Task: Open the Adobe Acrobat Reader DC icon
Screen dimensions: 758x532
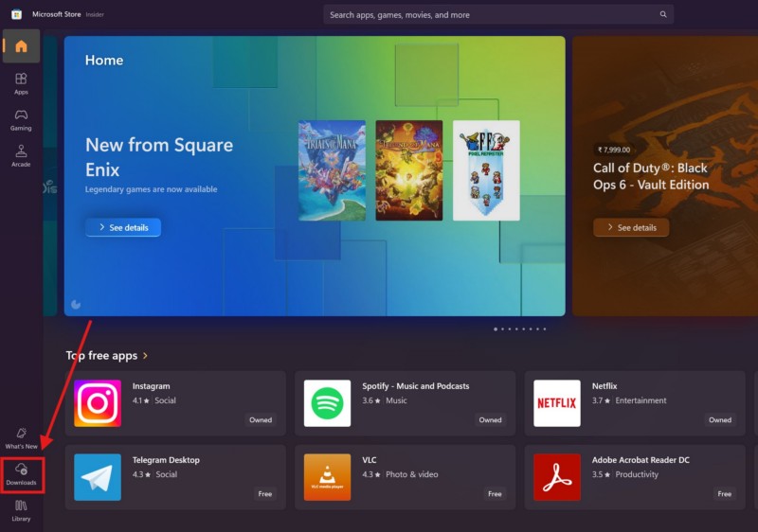Action: pyautogui.click(x=557, y=477)
